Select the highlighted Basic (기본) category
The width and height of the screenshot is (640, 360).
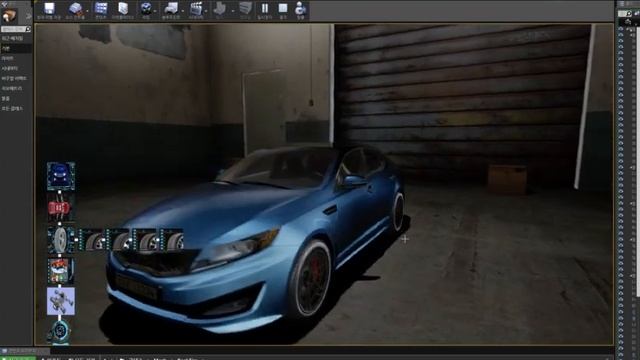16,48
